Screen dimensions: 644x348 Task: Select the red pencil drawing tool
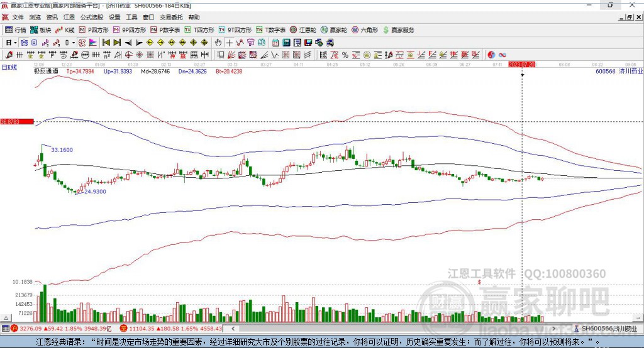pos(9,55)
